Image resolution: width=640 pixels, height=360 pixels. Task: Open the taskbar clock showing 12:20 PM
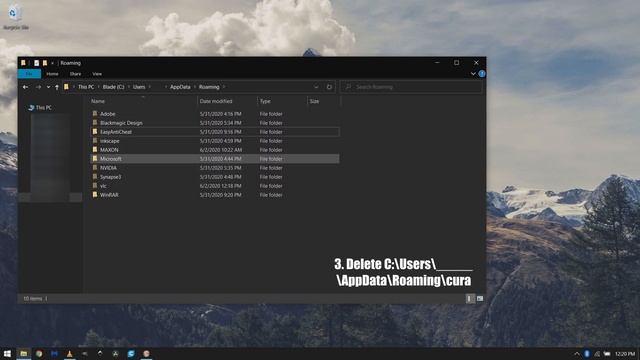tap(625, 354)
